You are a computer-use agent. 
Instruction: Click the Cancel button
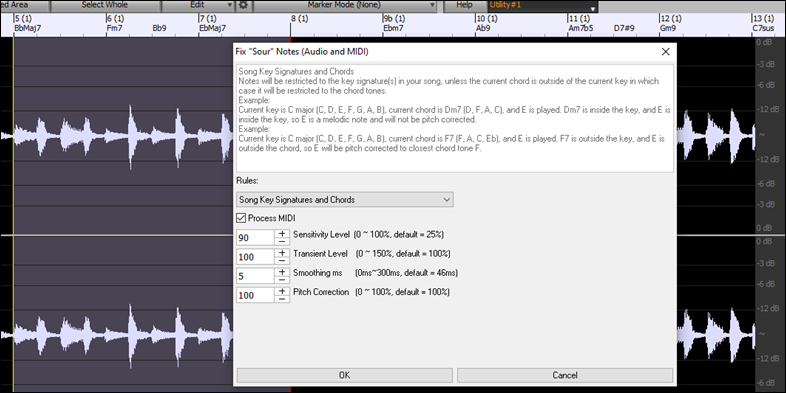click(x=565, y=375)
